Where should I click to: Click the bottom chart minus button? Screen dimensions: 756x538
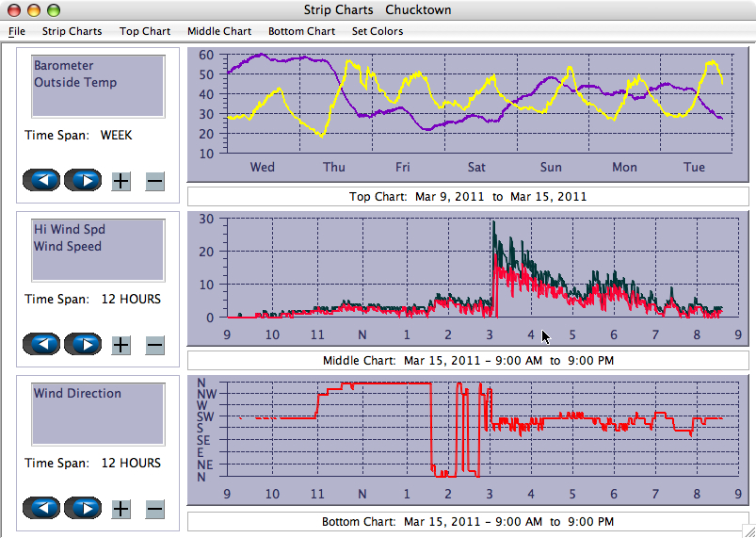click(155, 509)
